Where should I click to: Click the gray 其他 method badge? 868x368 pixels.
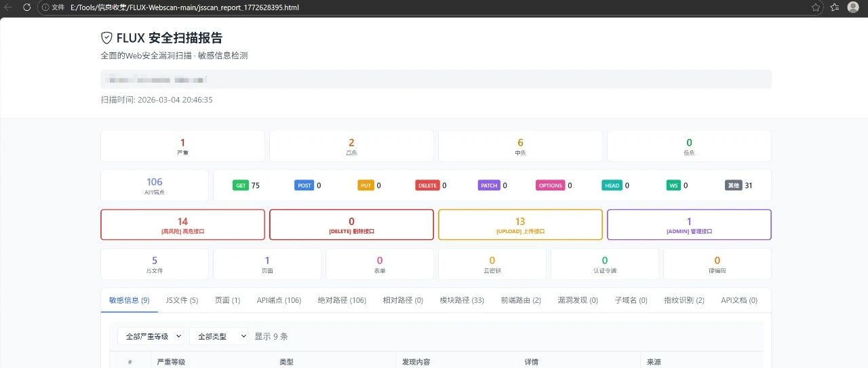pyautogui.click(x=734, y=185)
